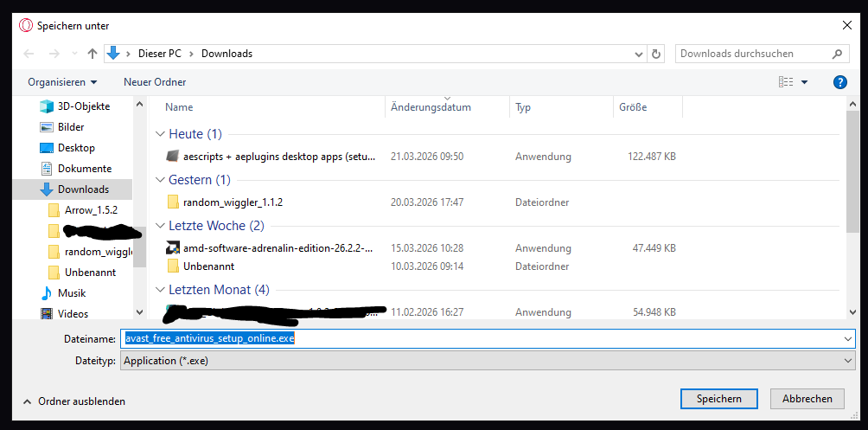
Task: Select the aescripts + aeplugins setup file
Action: 279,157
